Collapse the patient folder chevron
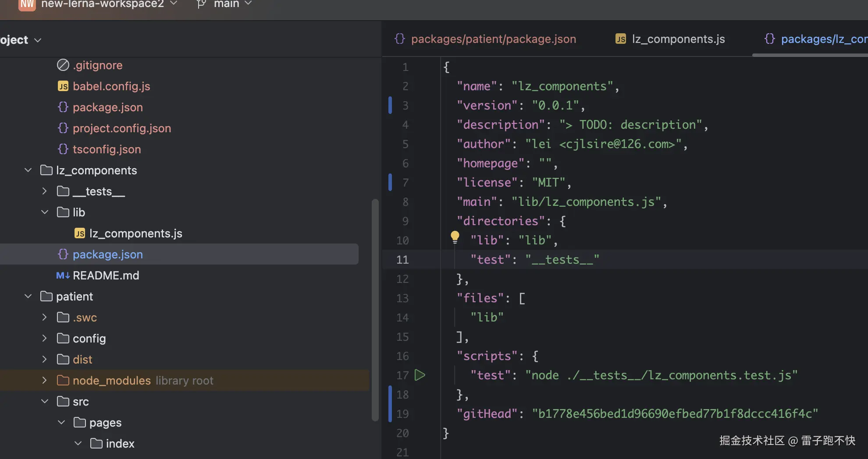Screen dimensions: 868x459 pyautogui.click(x=28, y=297)
